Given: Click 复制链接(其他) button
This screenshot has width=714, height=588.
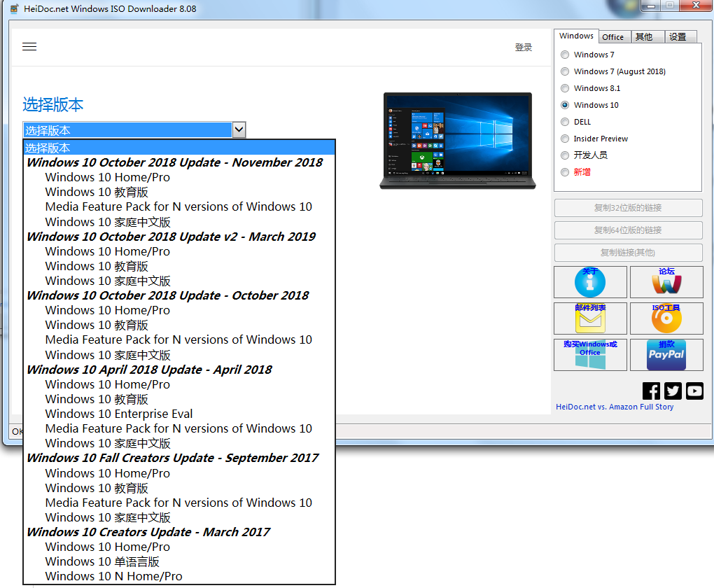Looking at the screenshot, I should (628, 252).
